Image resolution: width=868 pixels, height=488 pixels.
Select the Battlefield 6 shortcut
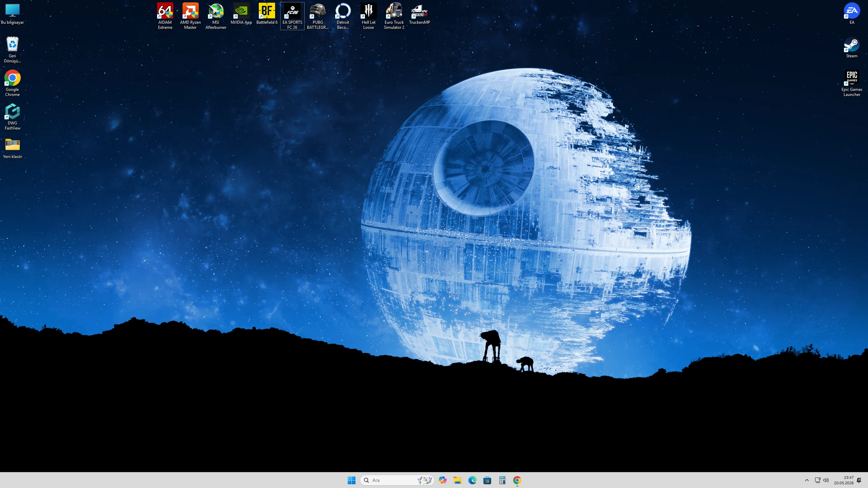tap(267, 14)
